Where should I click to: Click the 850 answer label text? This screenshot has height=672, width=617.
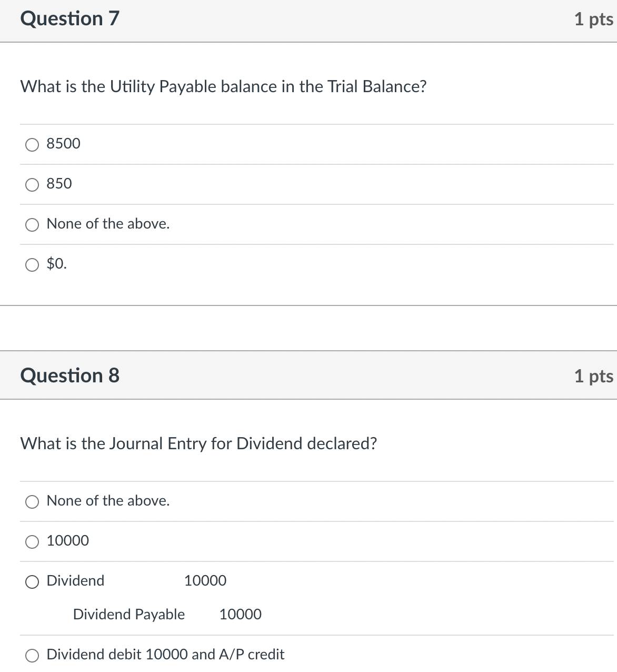(x=59, y=183)
